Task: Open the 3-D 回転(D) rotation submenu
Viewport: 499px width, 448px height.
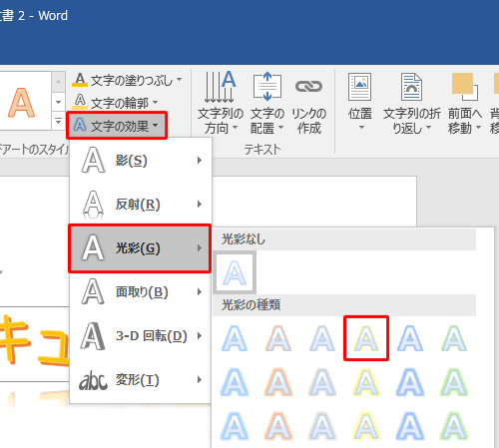Action: point(141,336)
